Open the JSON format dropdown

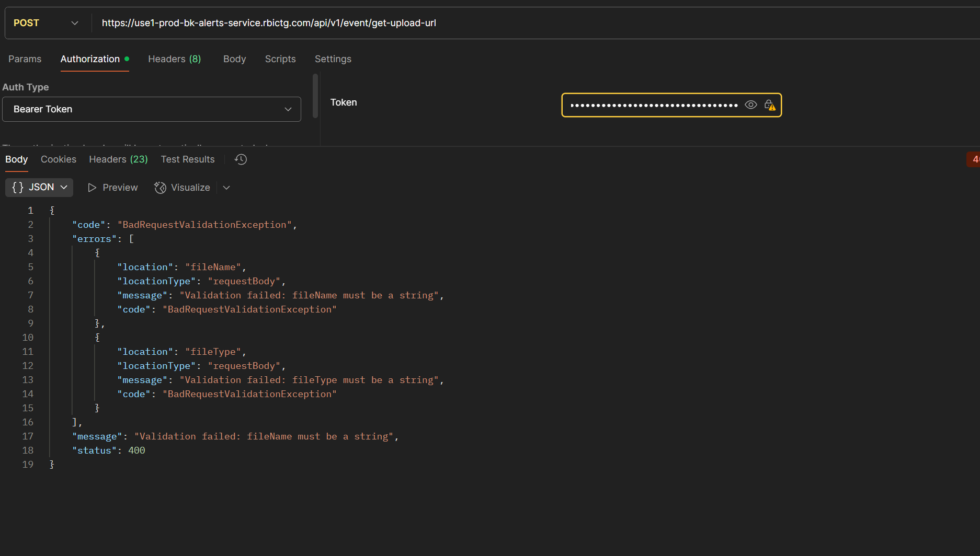[39, 187]
